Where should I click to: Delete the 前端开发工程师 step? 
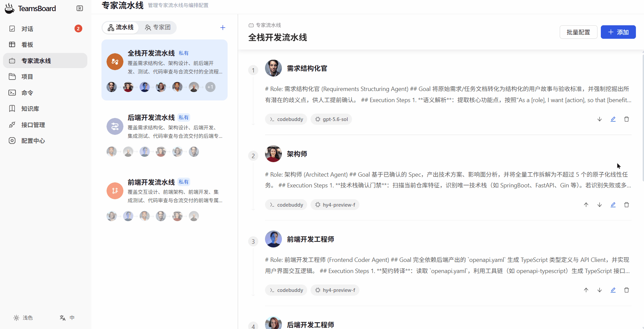[x=626, y=290]
